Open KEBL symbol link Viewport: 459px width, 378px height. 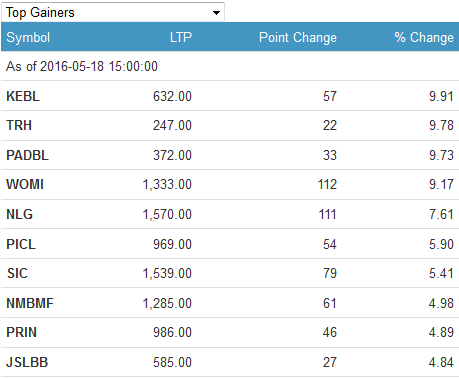(x=23, y=96)
